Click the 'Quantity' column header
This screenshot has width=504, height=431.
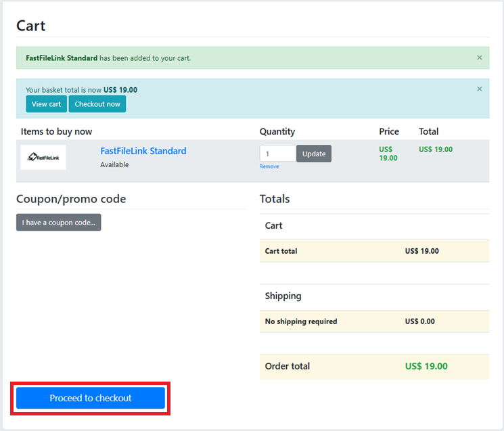tap(277, 131)
